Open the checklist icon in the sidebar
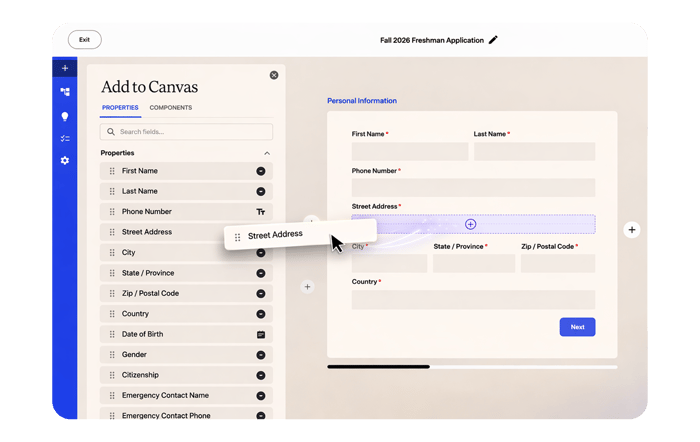 65,138
